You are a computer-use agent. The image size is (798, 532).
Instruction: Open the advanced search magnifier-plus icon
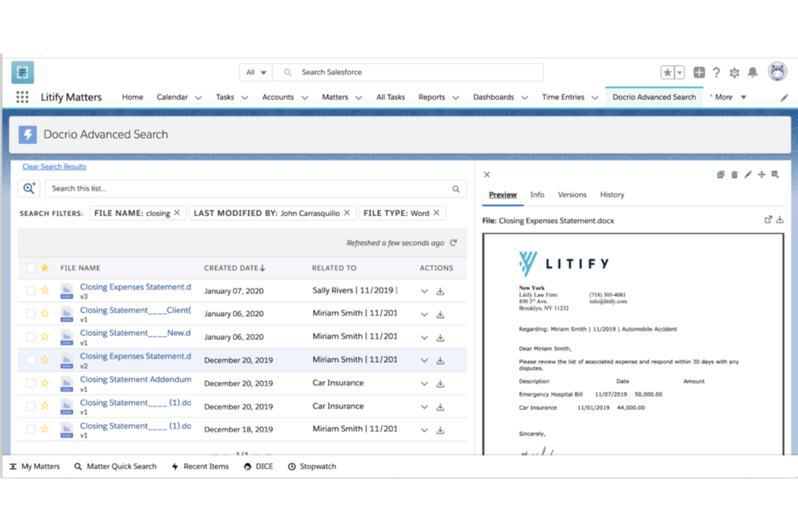[29, 188]
